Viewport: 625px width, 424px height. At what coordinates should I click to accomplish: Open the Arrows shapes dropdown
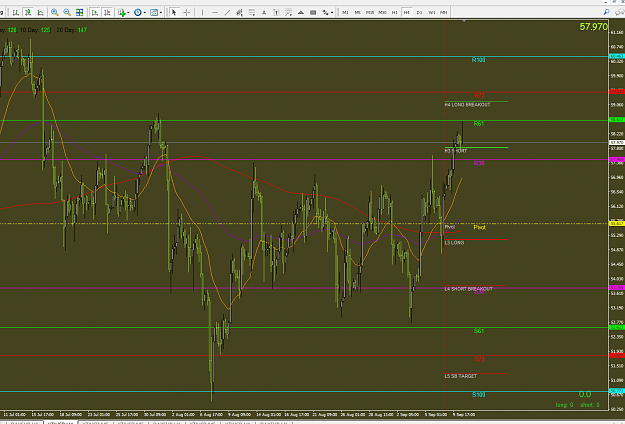tap(328, 12)
